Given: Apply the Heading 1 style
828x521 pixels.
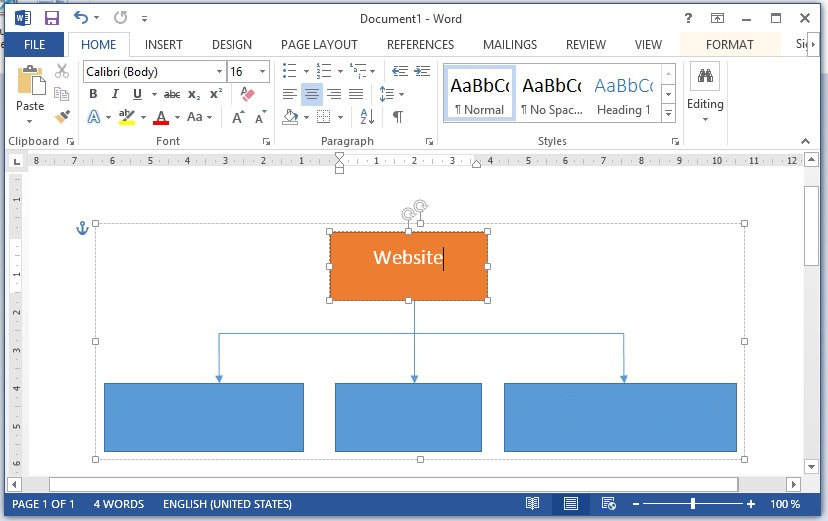Looking at the screenshot, I should click(623, 93).
